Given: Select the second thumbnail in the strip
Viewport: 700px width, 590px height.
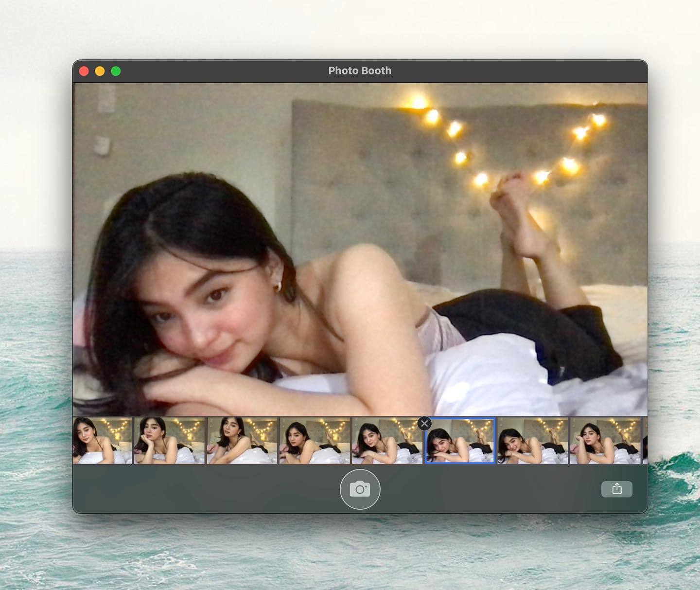Looking at the screenshot, I should click(169, 441).
